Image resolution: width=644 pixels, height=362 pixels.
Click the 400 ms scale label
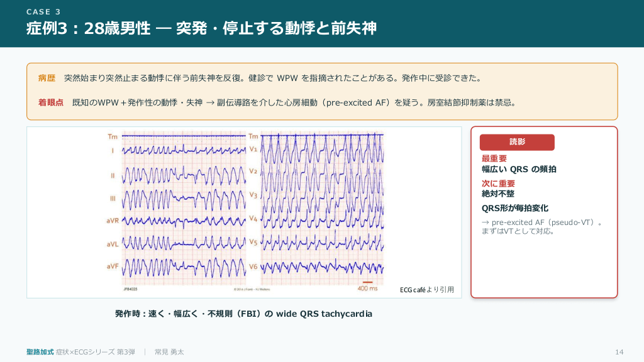367,288
